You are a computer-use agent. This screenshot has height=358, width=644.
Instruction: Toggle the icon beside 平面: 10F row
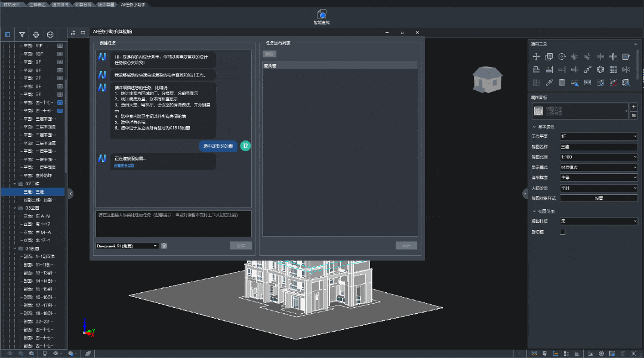[x=60, y=54]
